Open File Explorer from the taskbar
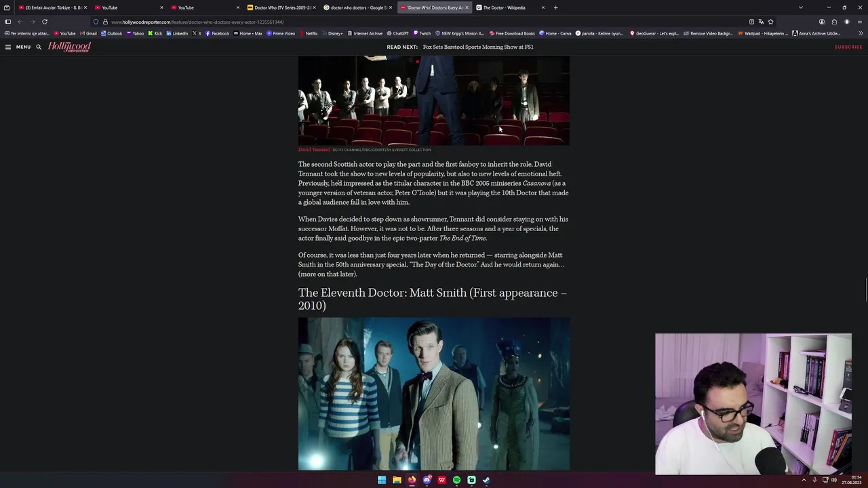Image resolution: width=868 pixels, height=488 pixels. point(397,480)
